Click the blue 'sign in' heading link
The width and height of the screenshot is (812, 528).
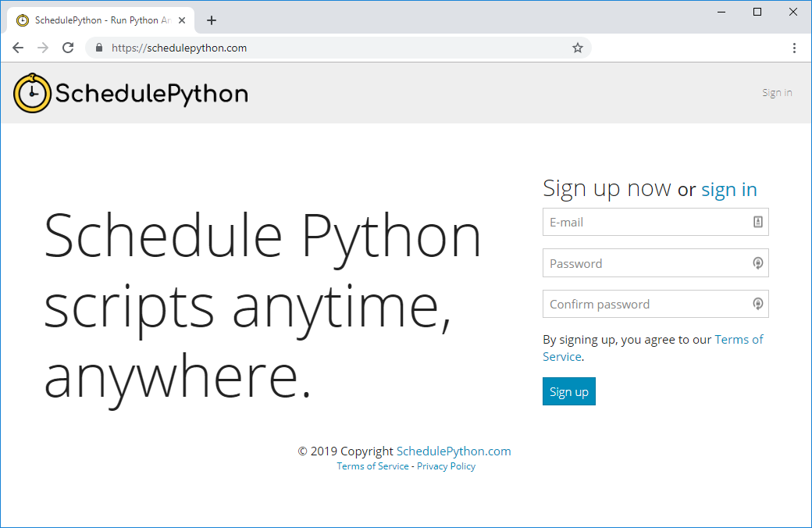tap(729, 190)
